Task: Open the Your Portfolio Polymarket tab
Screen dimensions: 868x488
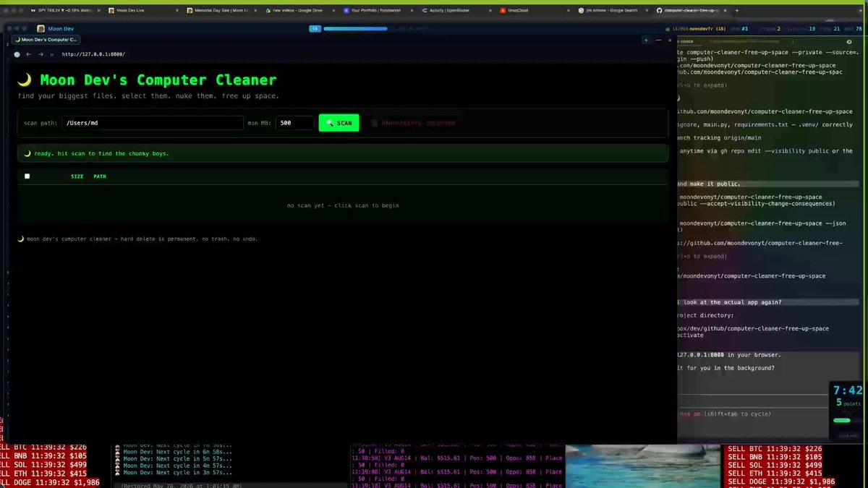Action: click(x=378, y=11)
